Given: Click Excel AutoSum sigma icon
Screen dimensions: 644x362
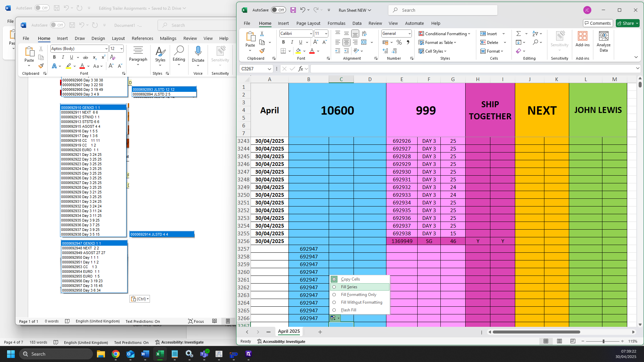Looking at the screenshot, I should coord(519,34).
